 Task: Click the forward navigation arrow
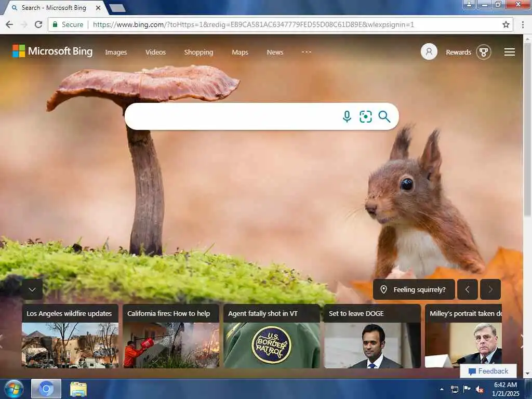click(24, 24)
